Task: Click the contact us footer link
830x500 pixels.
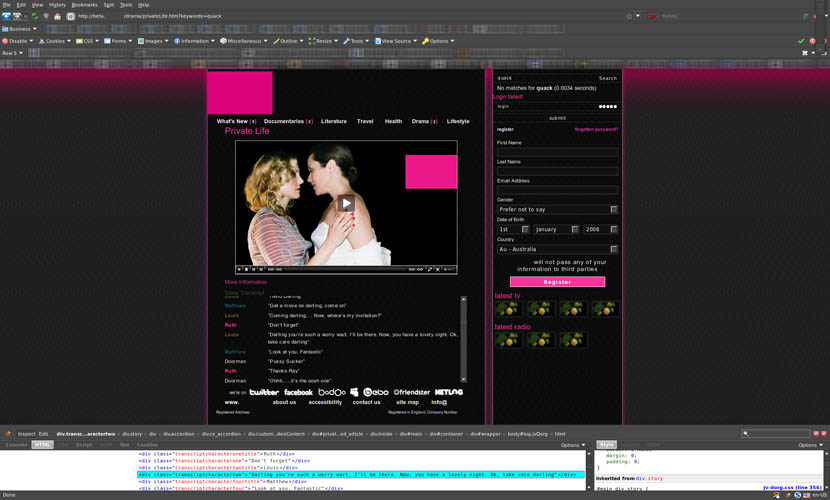Action: click(366, 403)
